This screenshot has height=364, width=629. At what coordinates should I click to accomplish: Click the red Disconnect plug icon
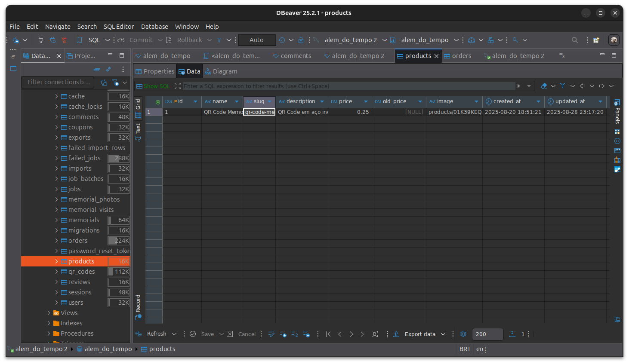point(64,40)
